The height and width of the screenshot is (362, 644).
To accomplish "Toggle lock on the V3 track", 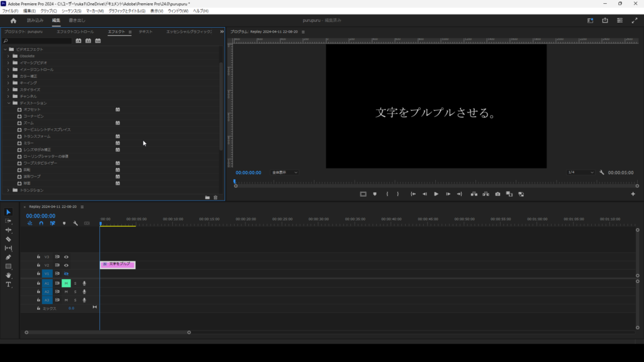I will (38, 257).
